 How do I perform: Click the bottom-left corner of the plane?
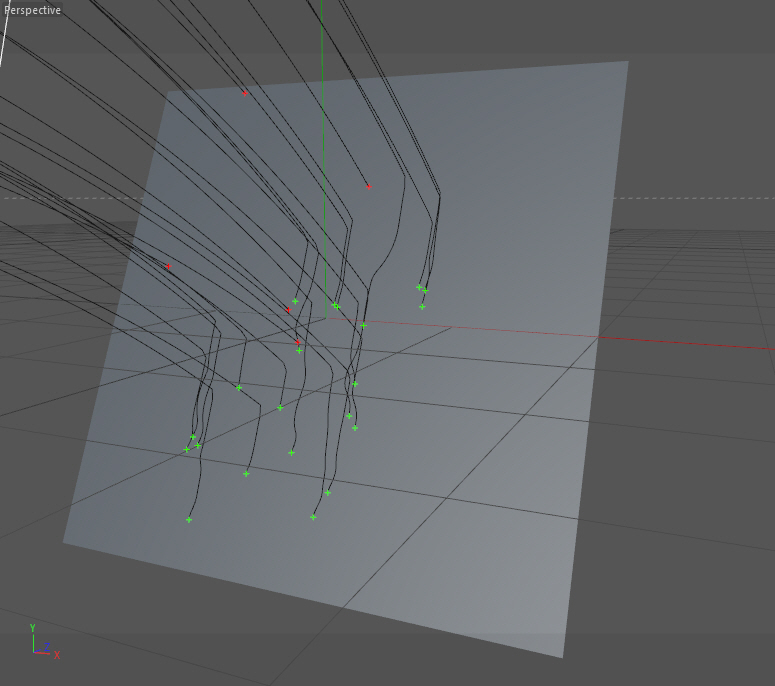tap(64, 542)
